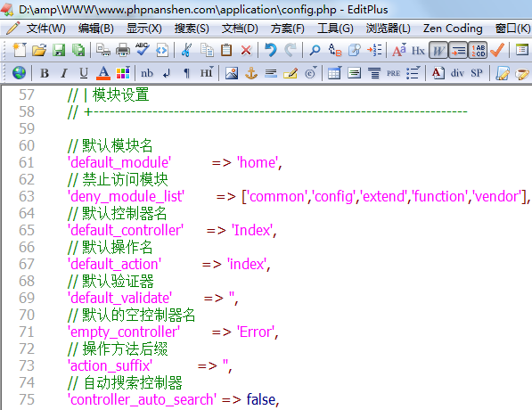Image resolution: width=532 pixels, height=410 pixels.
Task: Insert center align tag
Action: [x=374, y=72]
